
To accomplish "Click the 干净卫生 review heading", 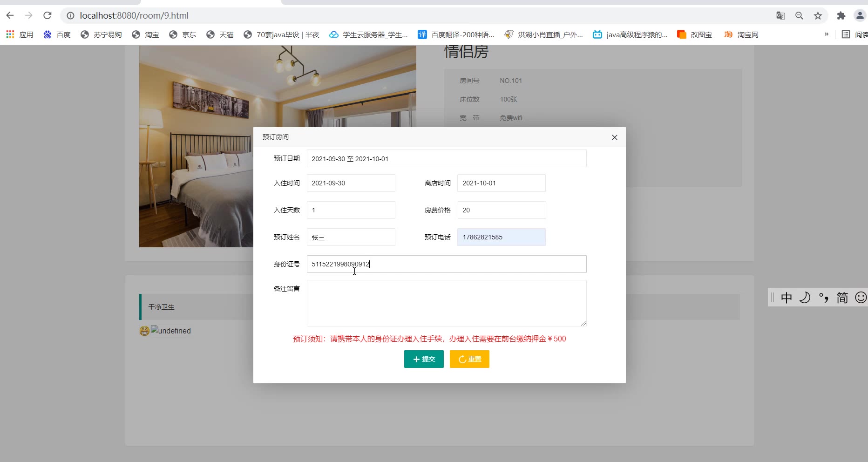I will (162, 307).
